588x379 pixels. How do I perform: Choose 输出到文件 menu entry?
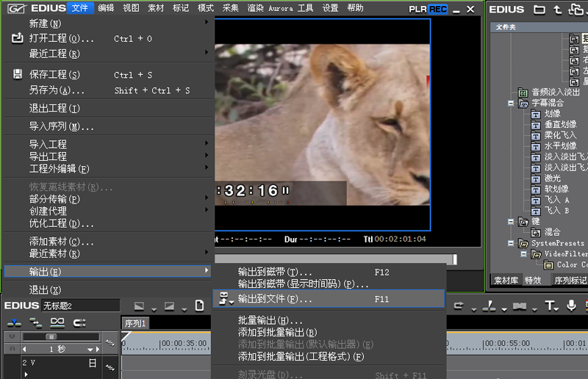(x=275, y=299)
